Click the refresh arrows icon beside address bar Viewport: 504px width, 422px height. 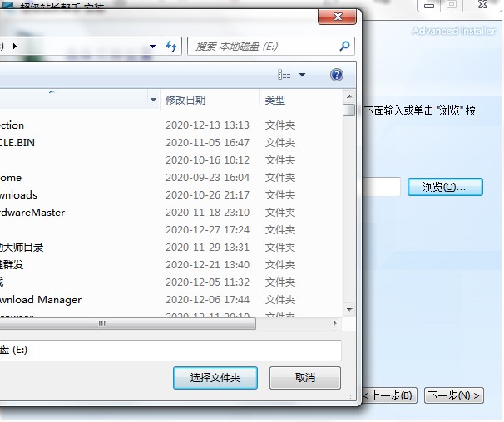pos(171,47)
